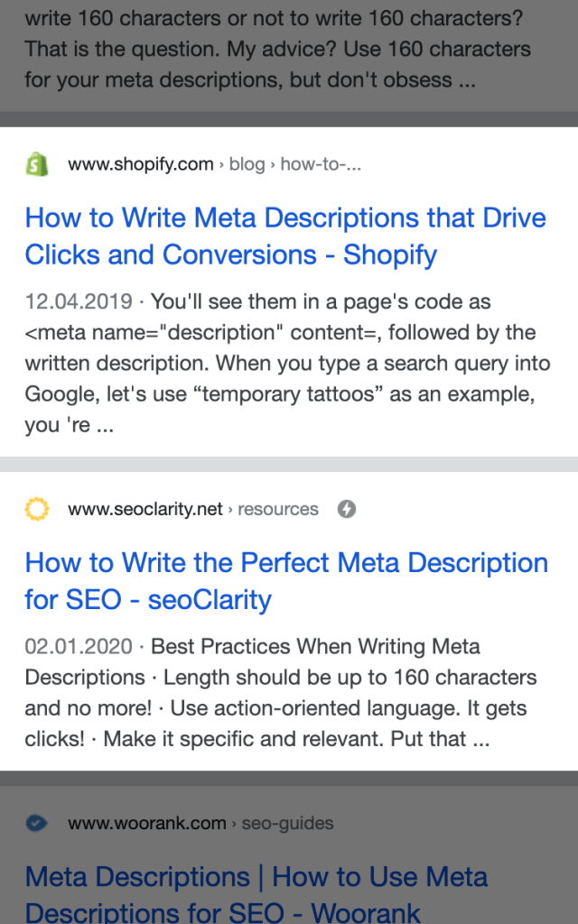Open the Shopify meta descriptions article title

pos(285,236)
